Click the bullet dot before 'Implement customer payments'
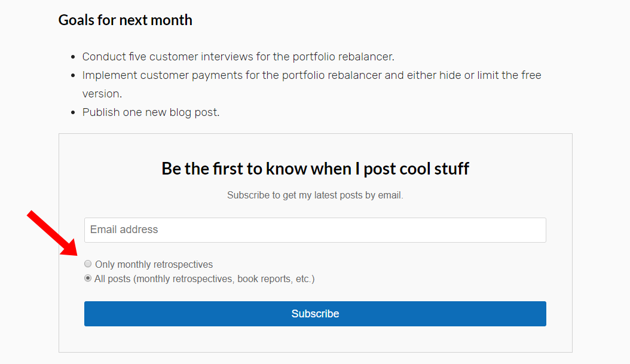 73,75
